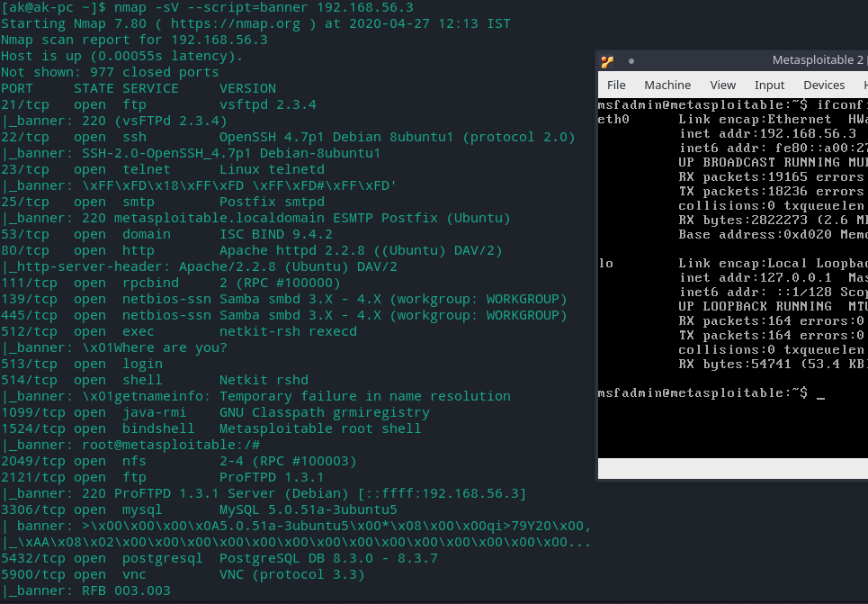Screen dimensions: 868x604
Task: Click the msfadmin ifconfig command line in VM
Action: [732, 104]
